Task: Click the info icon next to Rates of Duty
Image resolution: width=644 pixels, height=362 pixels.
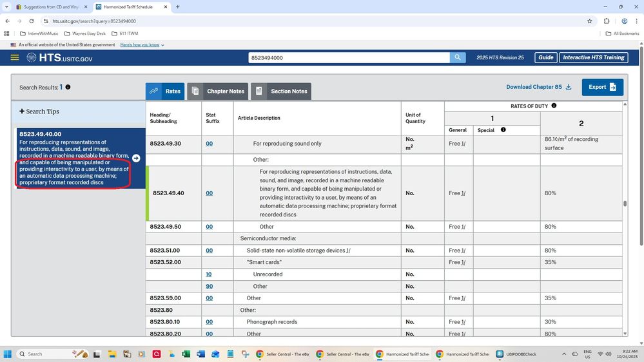Action: pyautogui.click(x=554, y=106)
